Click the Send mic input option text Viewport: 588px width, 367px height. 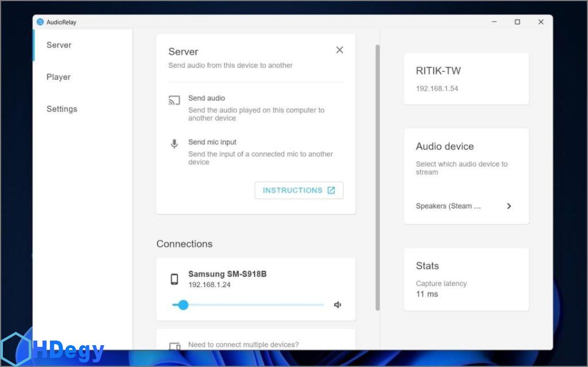coord(212,142)
